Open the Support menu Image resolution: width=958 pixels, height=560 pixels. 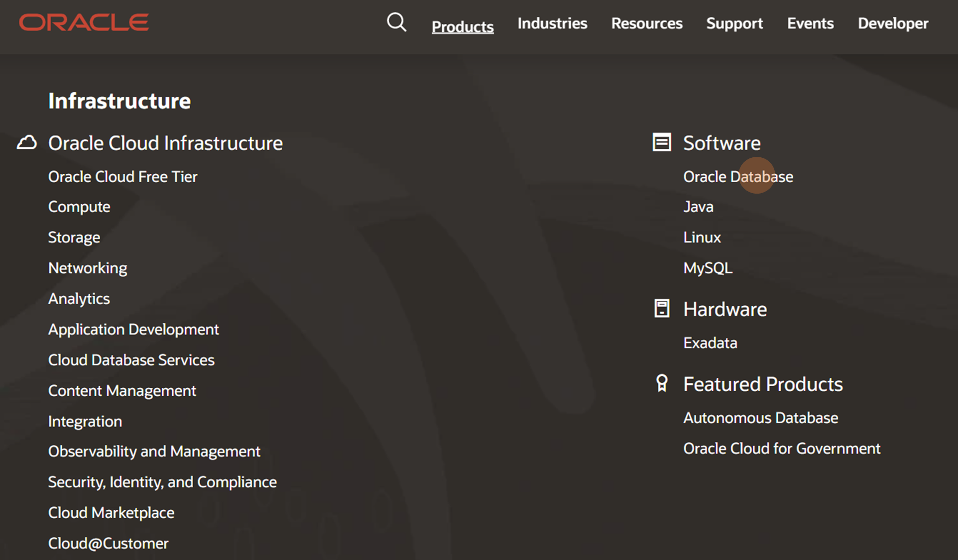734,23
